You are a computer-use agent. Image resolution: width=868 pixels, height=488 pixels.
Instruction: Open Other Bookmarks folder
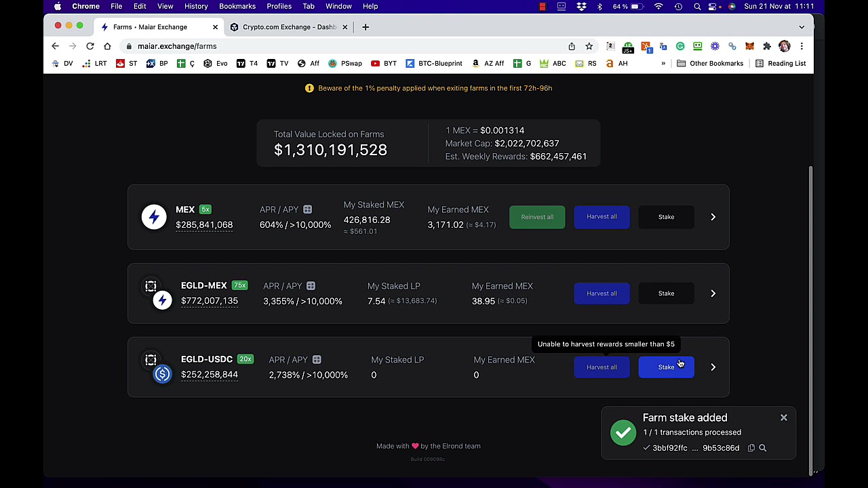coord(710,64)
